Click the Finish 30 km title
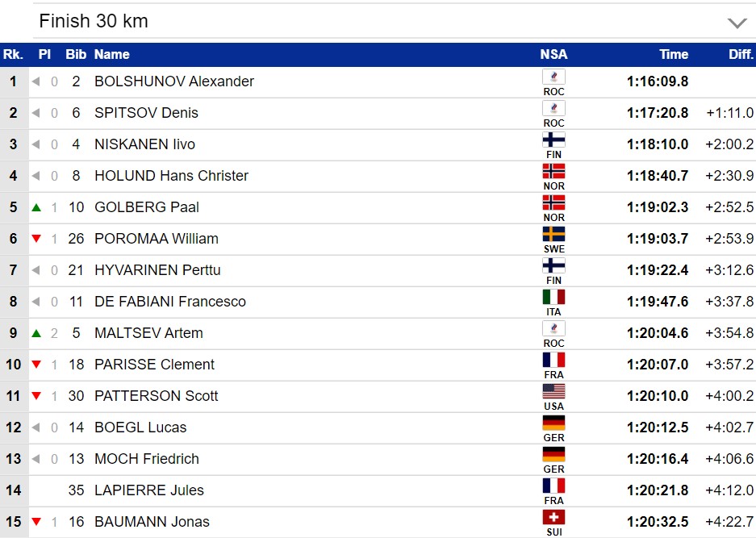The height and width of the screenshot is (538, 756). pyautogui.click(x=94, y=22)
